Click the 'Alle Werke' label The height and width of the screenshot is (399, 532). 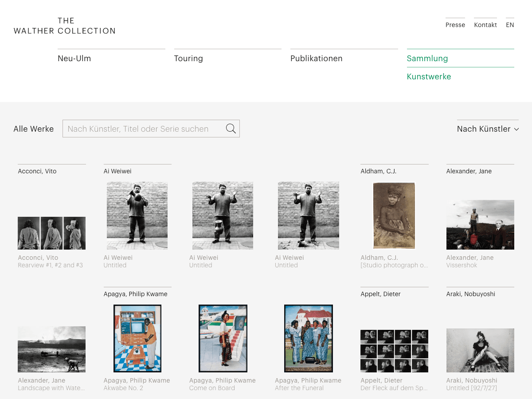34,129
